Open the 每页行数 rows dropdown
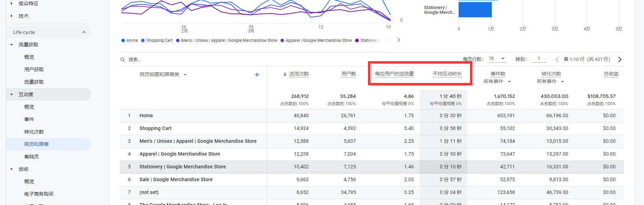This screenshot has width=644, height=205. [x=497, y=59]
